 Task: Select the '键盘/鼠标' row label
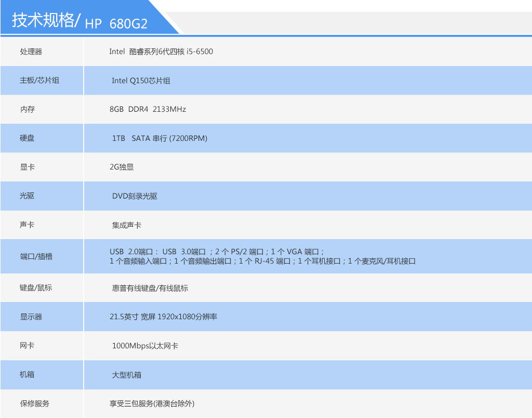pyautogui.click(x=36, y=288)
